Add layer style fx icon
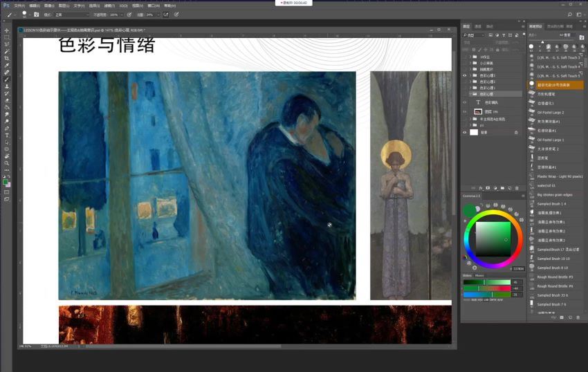 [480, 188]
